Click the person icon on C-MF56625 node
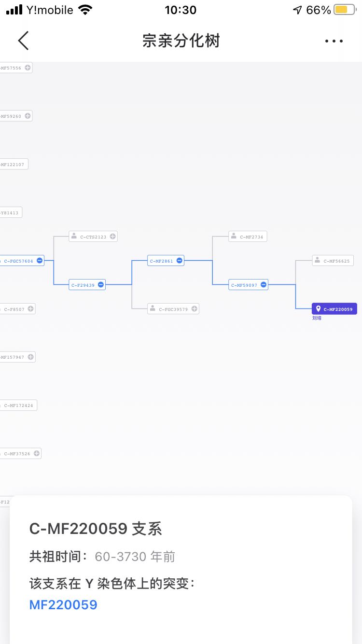362x644 pixels. pyautogui.click(x=318, y=261)
